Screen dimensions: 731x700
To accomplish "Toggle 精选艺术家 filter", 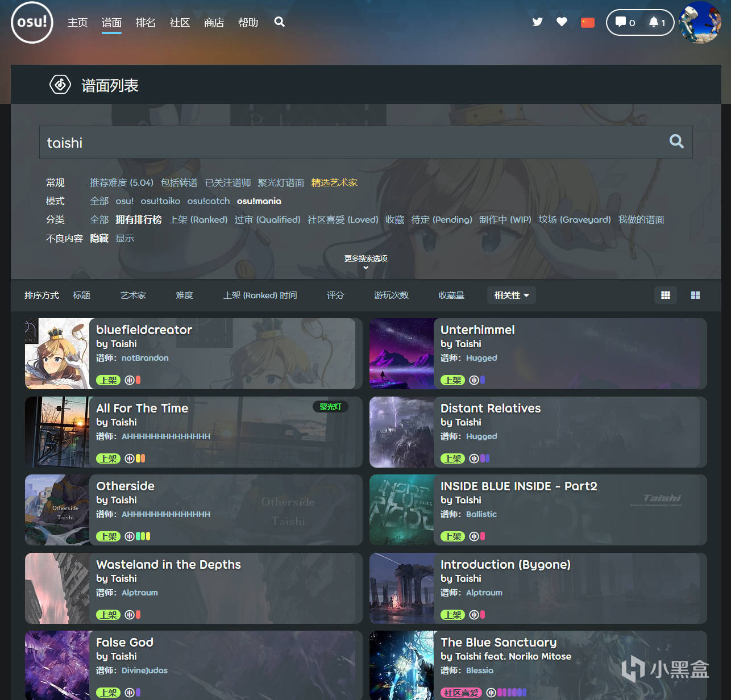I will pyautogui.click(x=334, y=182).
